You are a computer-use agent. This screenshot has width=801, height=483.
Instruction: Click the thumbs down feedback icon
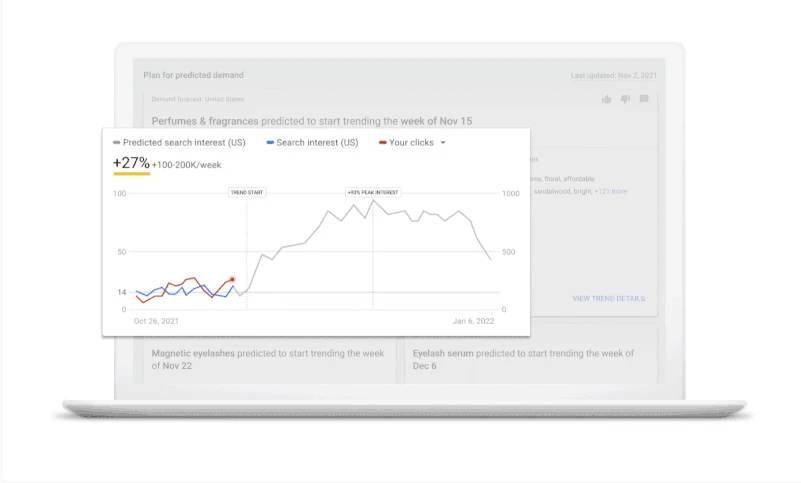click(625, 100)
